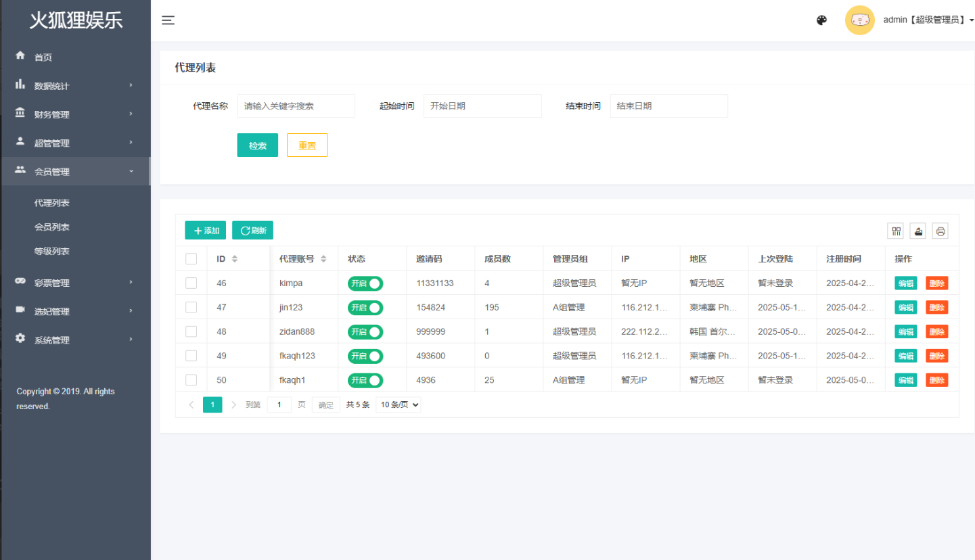This screenshot has height=560, width=975.
Task: Click the 超管管理 person icon
Action: point(20,141)
